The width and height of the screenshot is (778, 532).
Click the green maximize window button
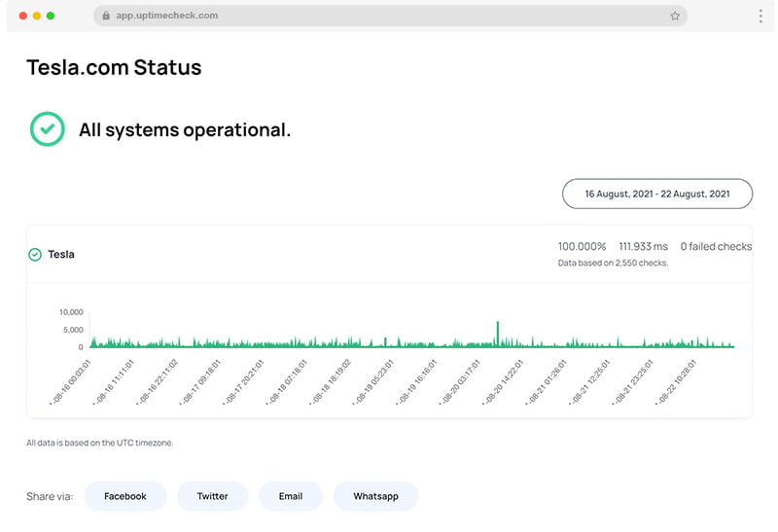pyautogui.click(x=51, y=16)
